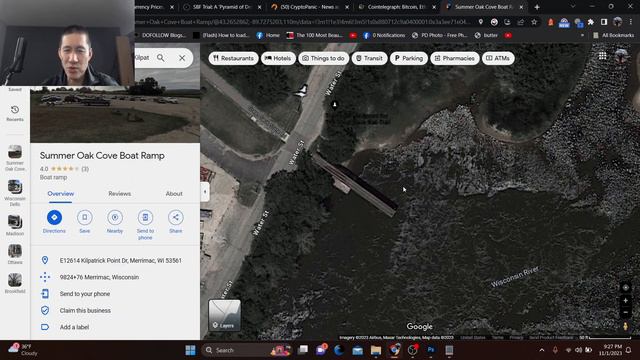Open the Google apps grid icon
This screenshot has width=640, height=360.
point(602,56)
